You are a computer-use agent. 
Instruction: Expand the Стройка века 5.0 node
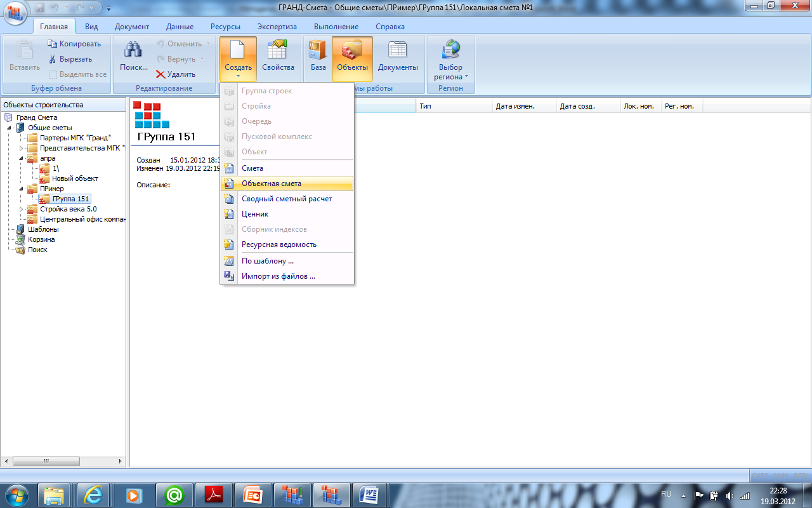(x=21, y=209)
